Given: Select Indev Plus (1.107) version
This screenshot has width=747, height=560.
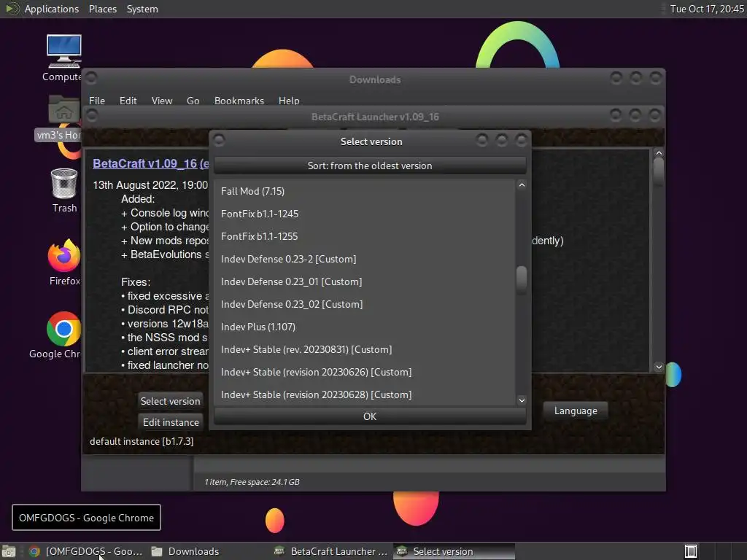Looking at the screenshot, I should [365, 327].
